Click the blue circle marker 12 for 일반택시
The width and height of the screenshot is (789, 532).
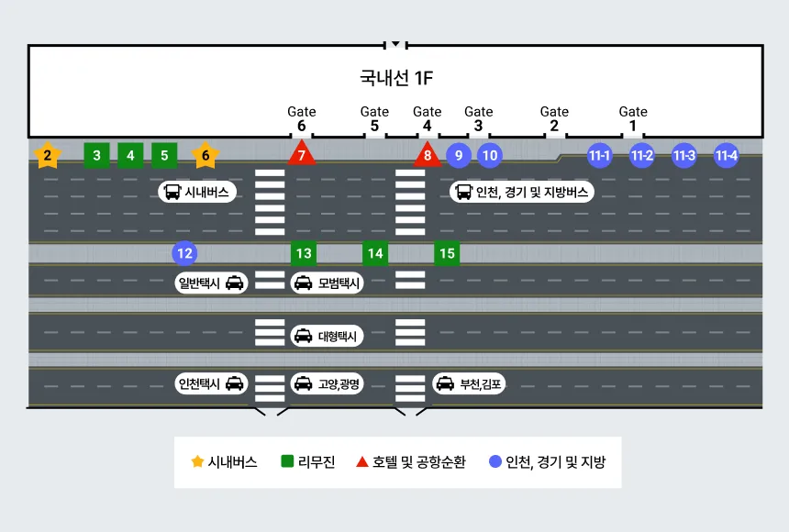tap(184, 253)
